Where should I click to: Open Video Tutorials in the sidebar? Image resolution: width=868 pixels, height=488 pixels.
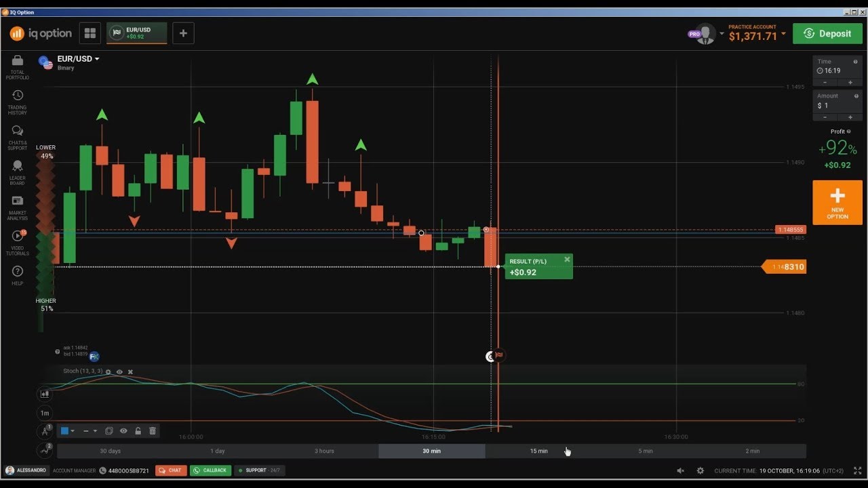(x=18, y=241)
